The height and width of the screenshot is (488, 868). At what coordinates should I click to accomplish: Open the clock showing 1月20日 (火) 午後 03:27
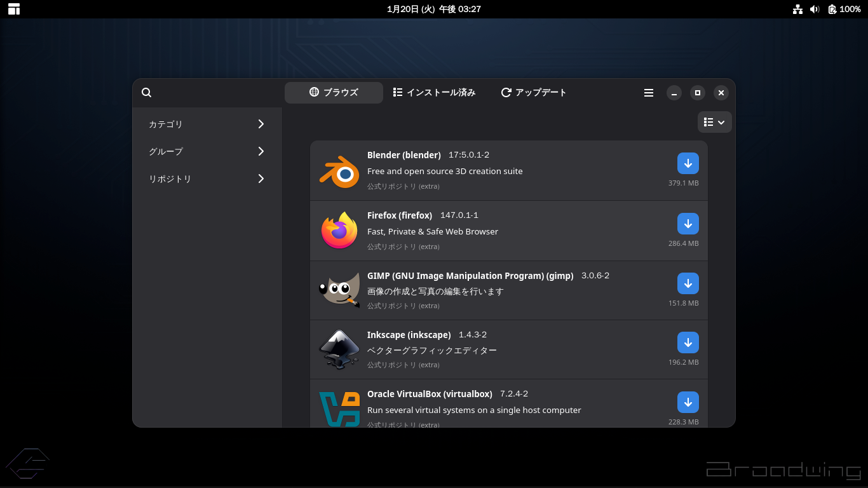point(434,9)
